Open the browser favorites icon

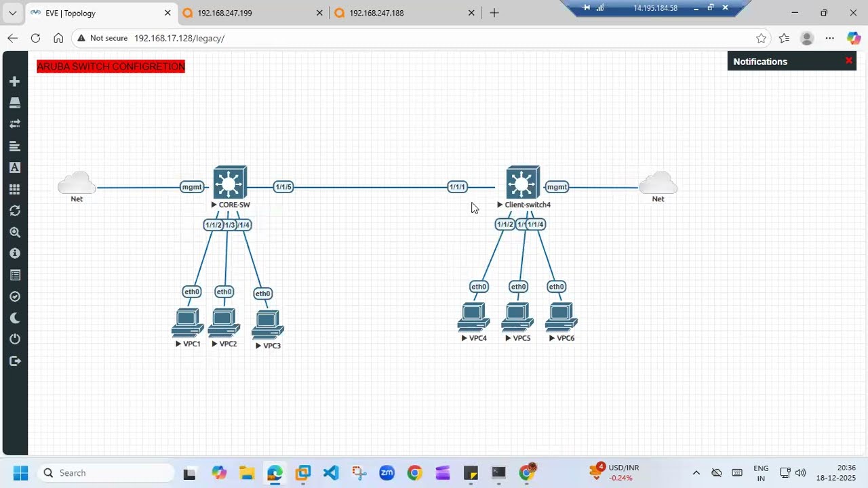coord(784,38)
